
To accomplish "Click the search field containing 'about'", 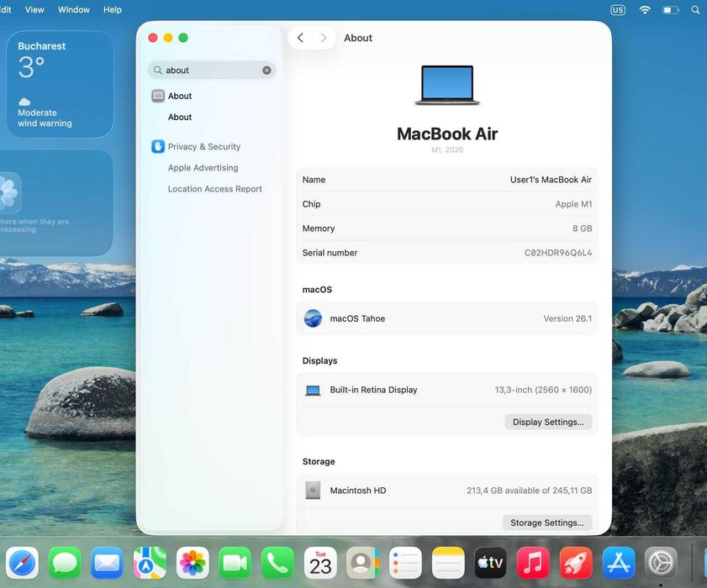I will click(x=212, y=71).
